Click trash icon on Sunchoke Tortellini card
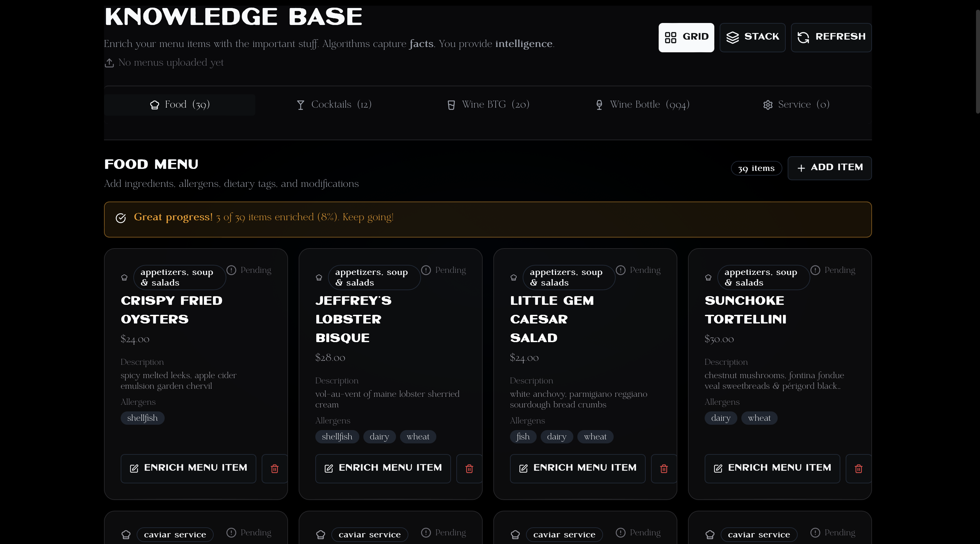980x544 pixels. coord(858,468)
